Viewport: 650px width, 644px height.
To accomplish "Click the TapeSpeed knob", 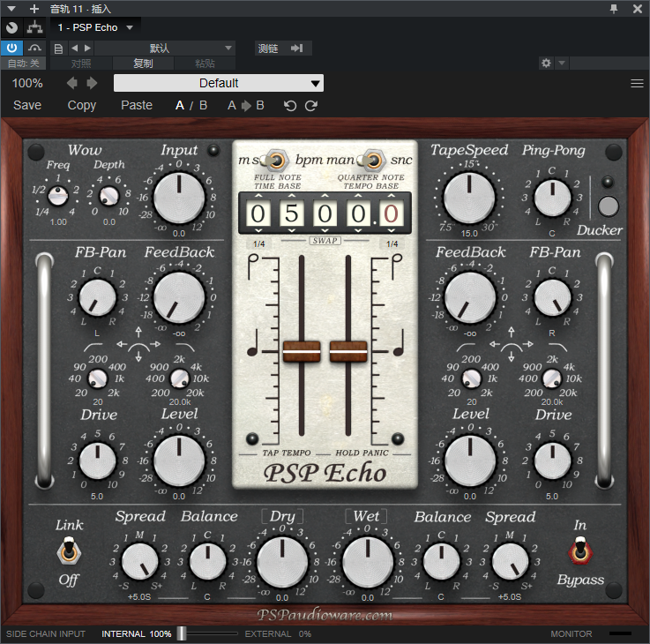I will [x=469, y=198].
